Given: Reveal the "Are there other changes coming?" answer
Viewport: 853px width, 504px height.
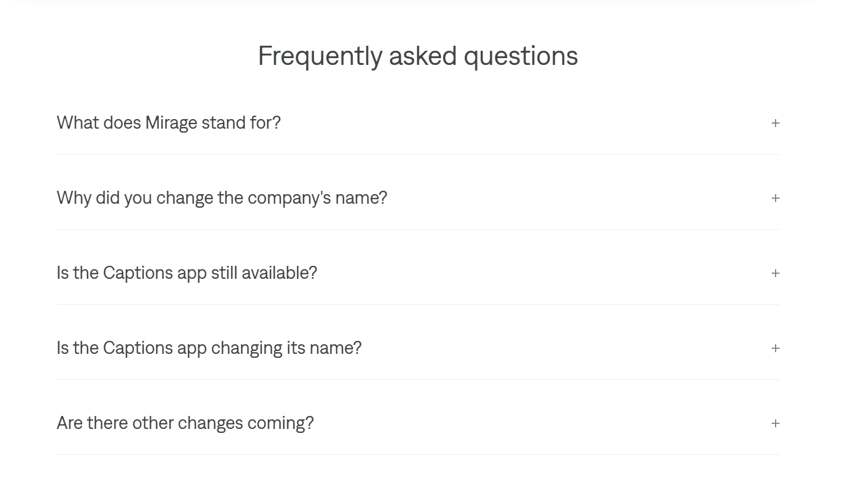Looking at the screenshot, I should (185, 423).
